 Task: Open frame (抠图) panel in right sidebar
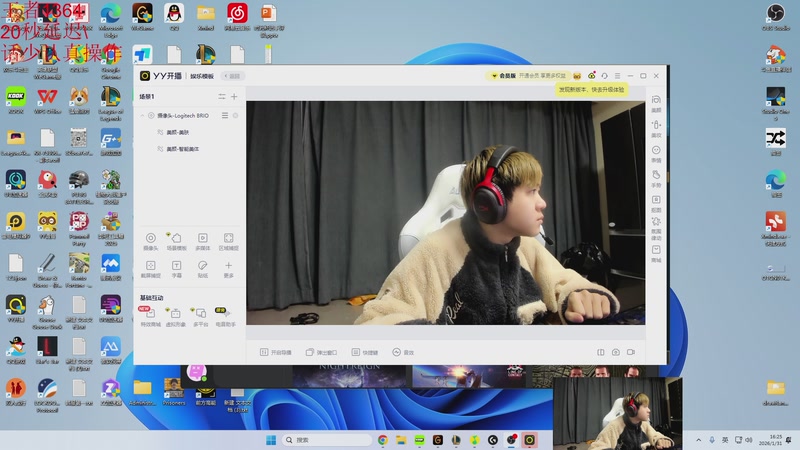coord(656,203)
